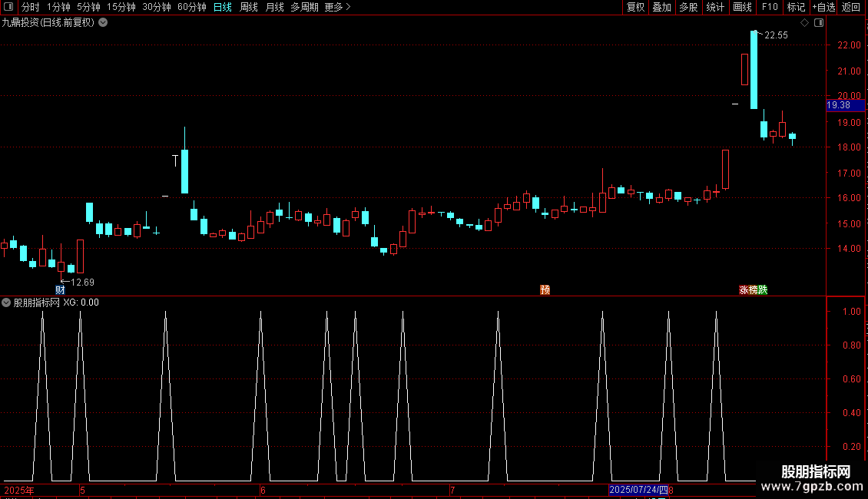This screenshot has height=499, width=868.
Task: Click the 财 financial marker
Action: tap(61, 290)
